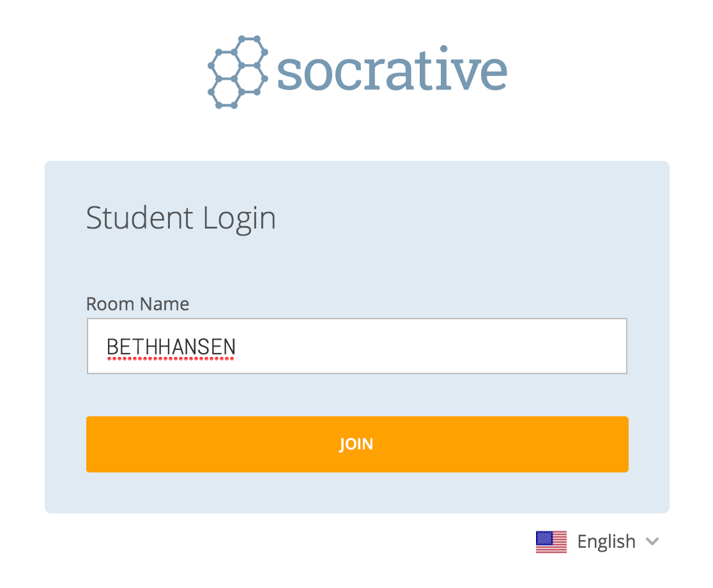Open the English language dropdown
The width and height of the screenshot is (713, 588).
597,541
